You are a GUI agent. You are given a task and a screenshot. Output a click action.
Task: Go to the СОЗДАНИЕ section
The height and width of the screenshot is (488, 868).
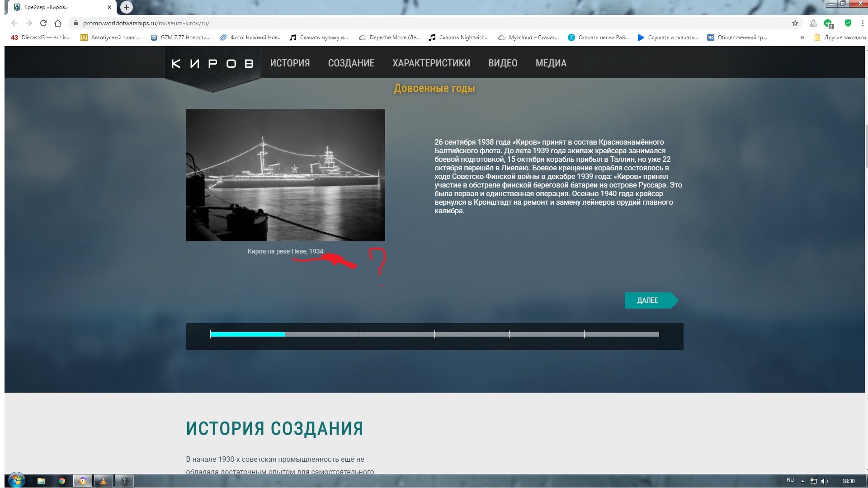coord(351,63)
